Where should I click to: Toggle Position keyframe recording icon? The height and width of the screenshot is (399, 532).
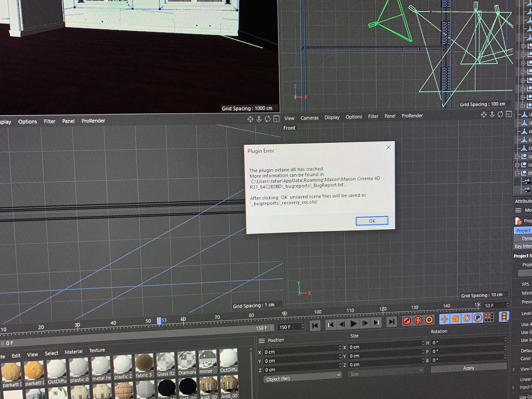[444, 319]
